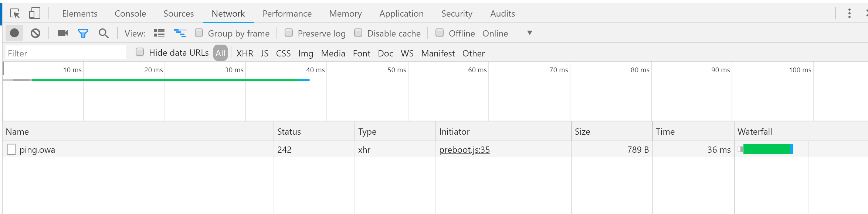868x214 pixels.
Task: Stop recording network log
Action: [14, 33]
